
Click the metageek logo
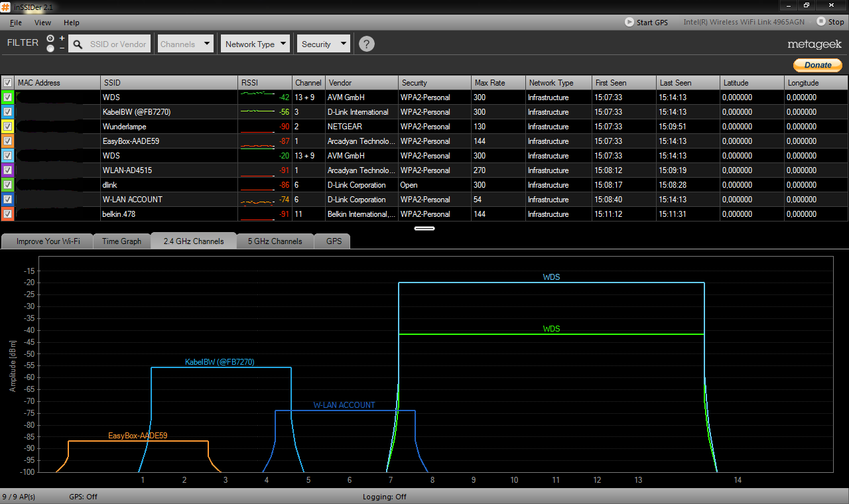point(815,44)
